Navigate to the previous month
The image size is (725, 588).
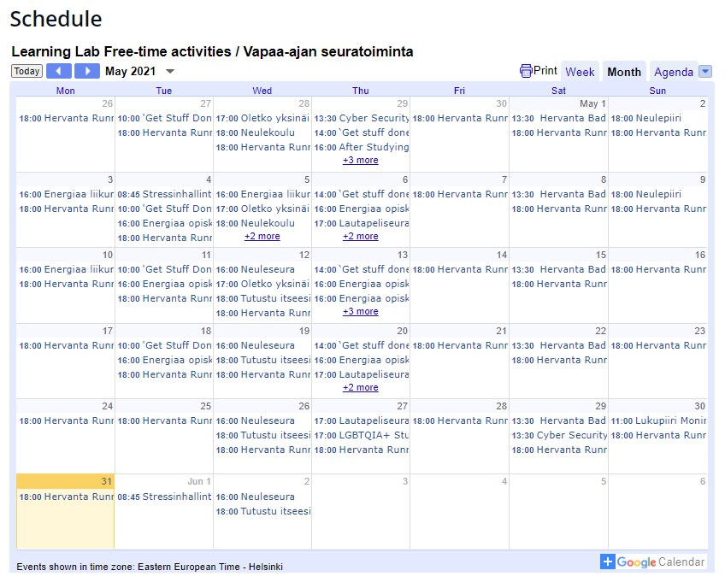pos(59,71)
